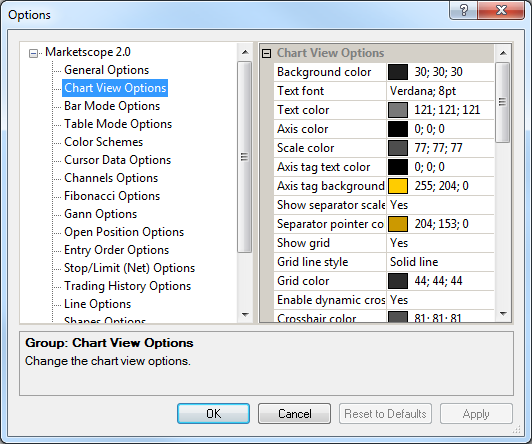Click the 255; 204; 0 color value
Screen dimensions: 532x444
tap(441, 186)
